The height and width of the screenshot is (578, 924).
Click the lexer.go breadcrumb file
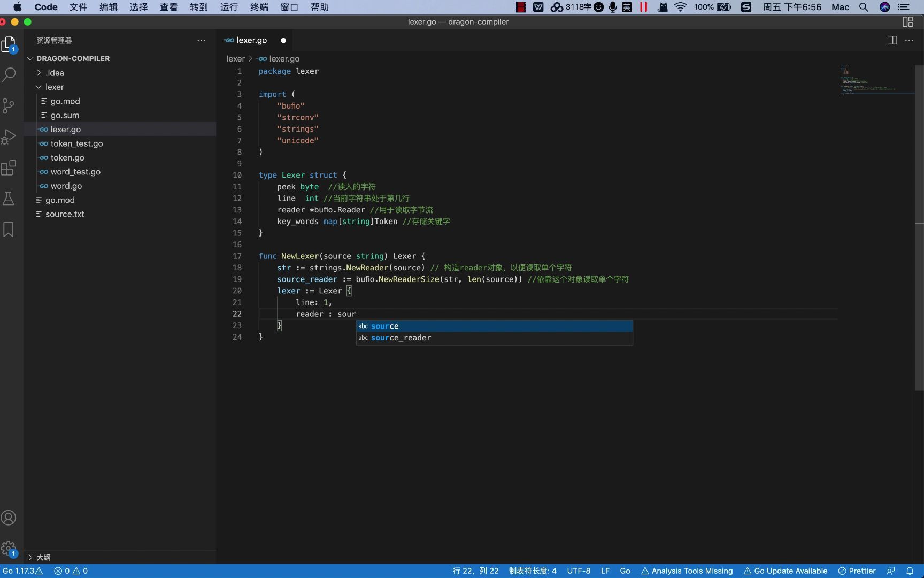tap(279, 59)
